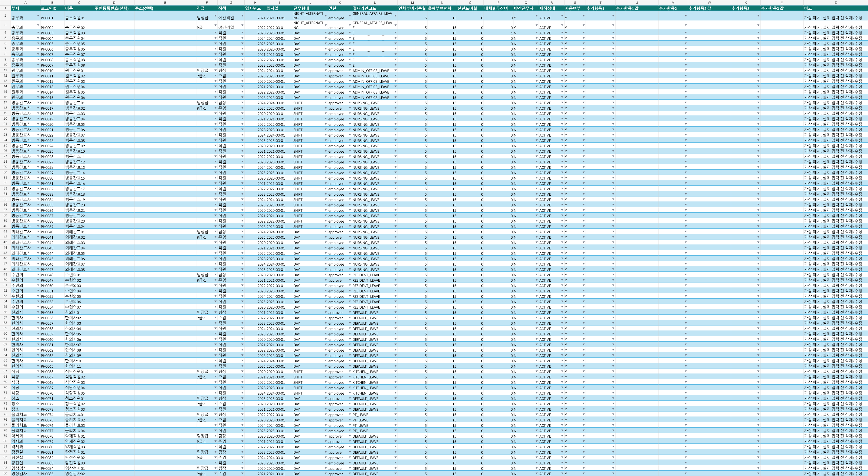Open ACTIVE 재직상태 dropdown for PH0029
This screenshot has height=476, width=868.
(562, 172)
